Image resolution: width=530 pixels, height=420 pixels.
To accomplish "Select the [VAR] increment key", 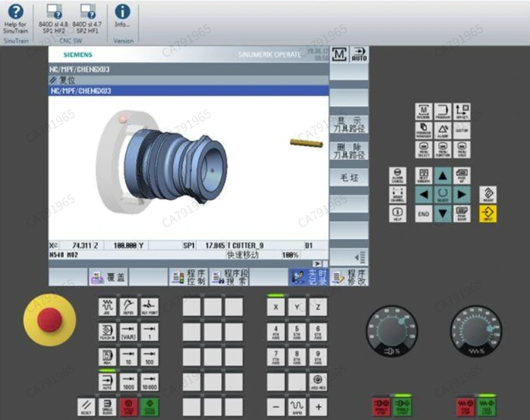I will pos(129,332).
